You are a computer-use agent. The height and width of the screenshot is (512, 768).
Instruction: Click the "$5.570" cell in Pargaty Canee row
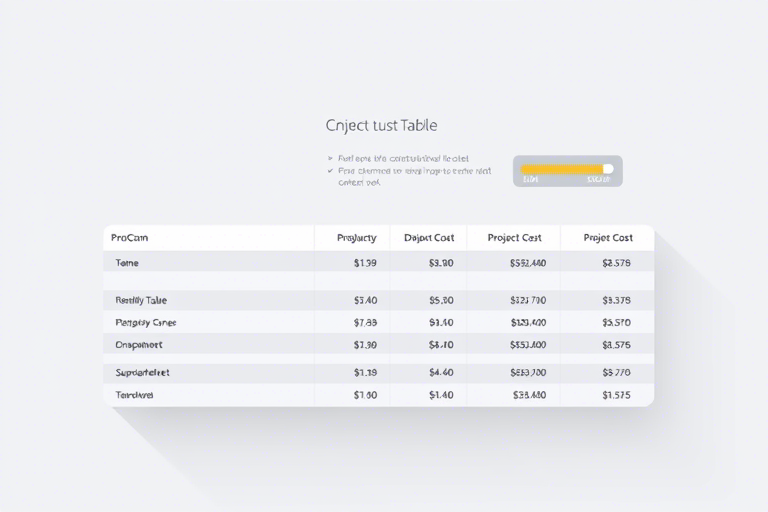coord(616,322)
